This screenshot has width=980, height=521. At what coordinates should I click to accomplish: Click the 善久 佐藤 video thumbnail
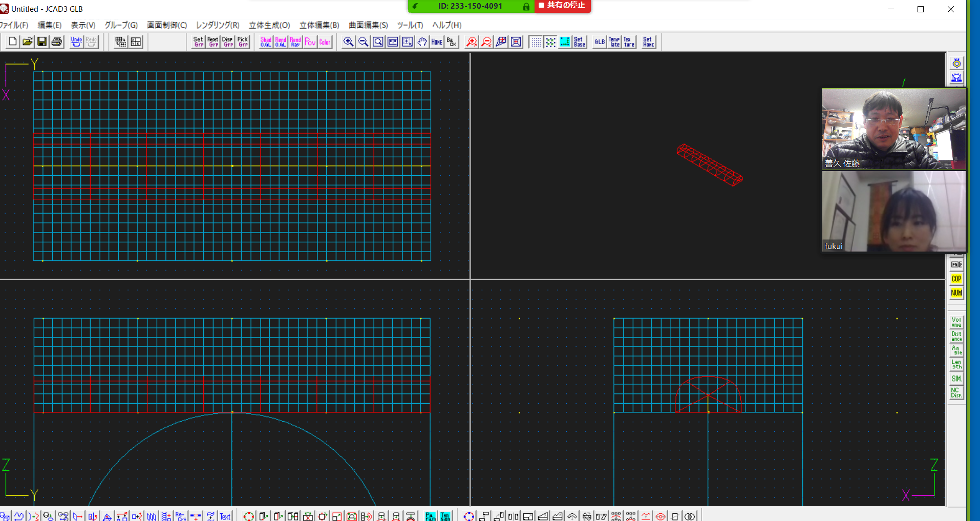pos(893,129)
